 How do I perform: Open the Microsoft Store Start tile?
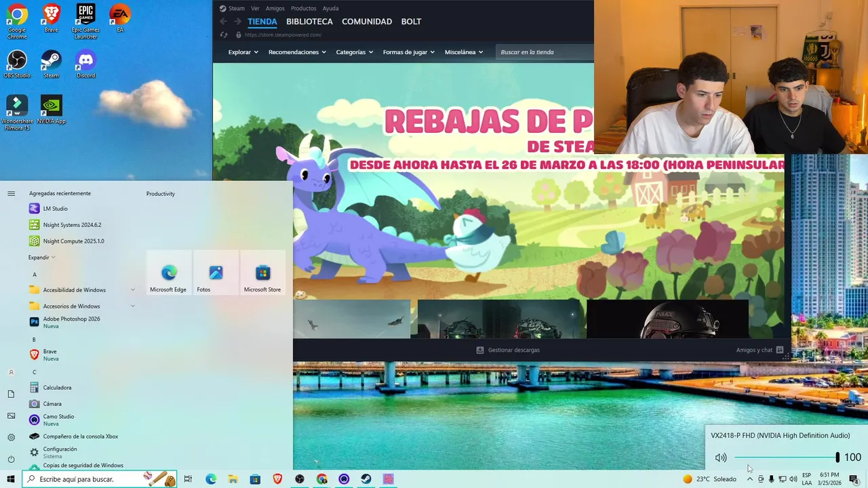(262, 272)
